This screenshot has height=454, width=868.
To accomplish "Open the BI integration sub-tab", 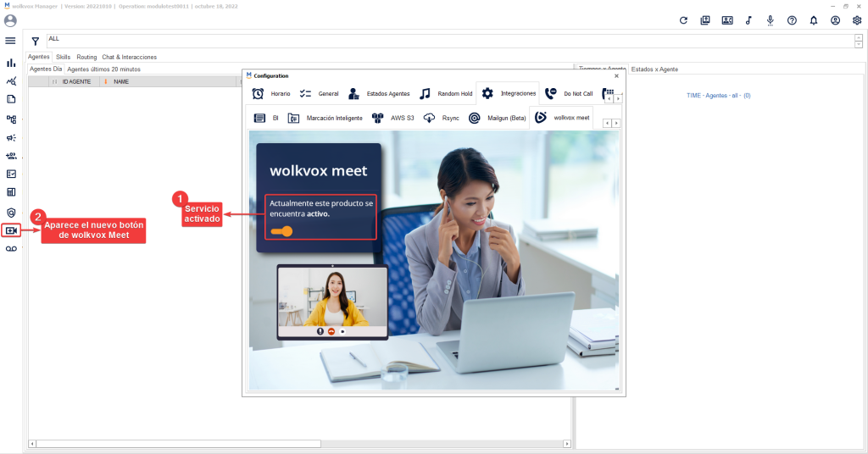I will click(266, 119).
